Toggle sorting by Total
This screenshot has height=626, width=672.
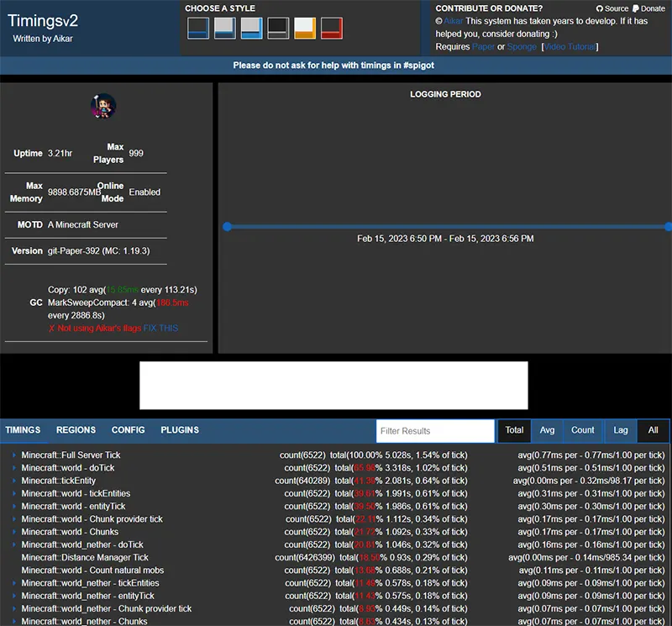pyautogui.click(x=514, y=430)
